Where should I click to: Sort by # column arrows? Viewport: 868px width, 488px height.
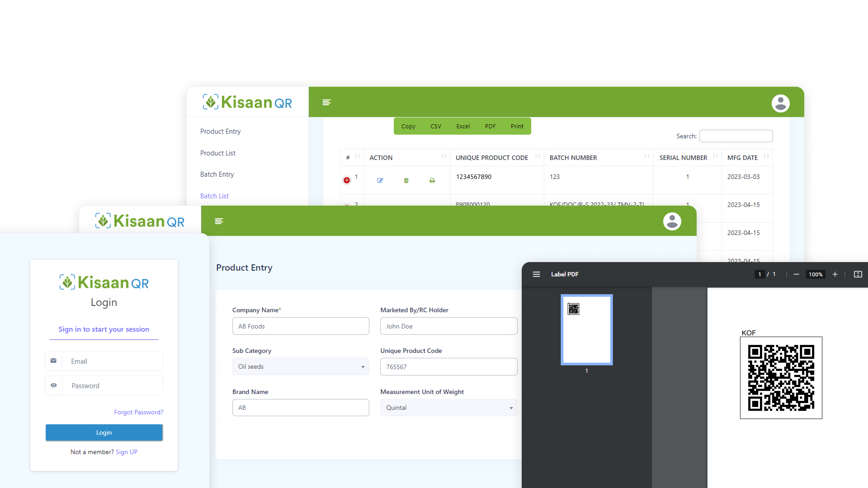358,156
